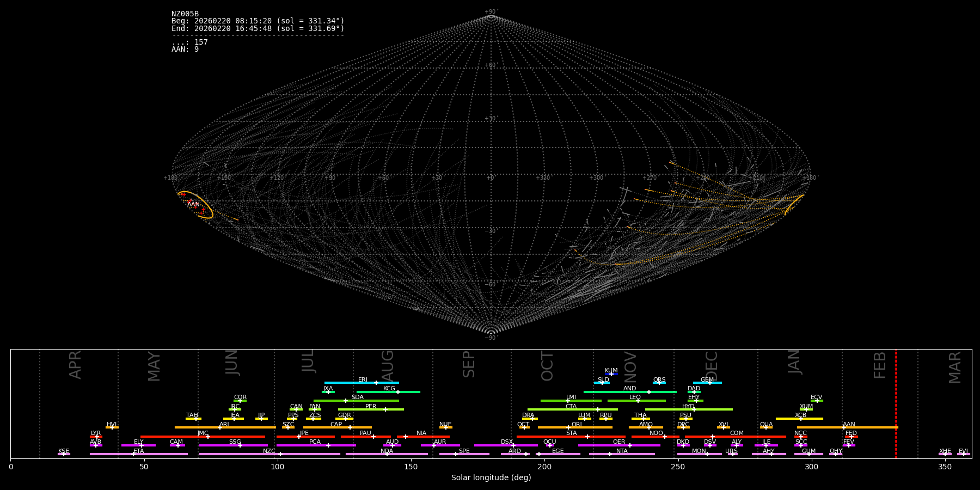Click the AAN radiant label on sky map
This screenshot has height=490, width=980.
[x=193, y=205]
